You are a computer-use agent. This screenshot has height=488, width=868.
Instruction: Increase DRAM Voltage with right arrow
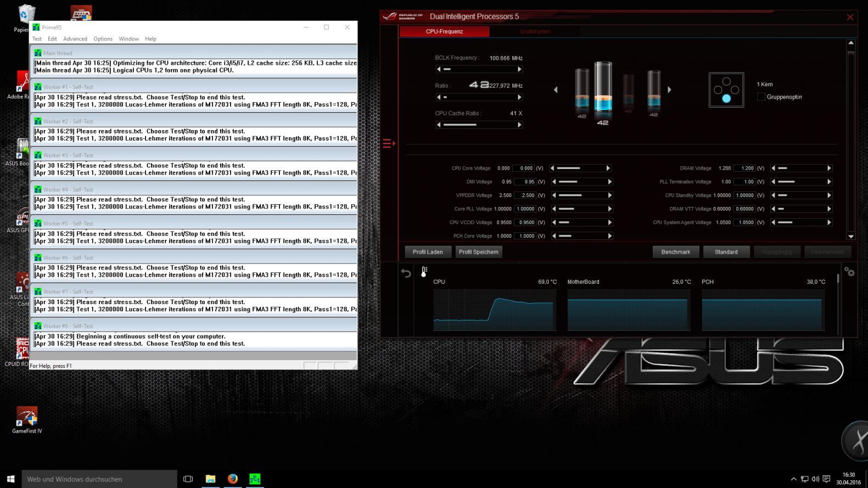[x=829, y=168]
